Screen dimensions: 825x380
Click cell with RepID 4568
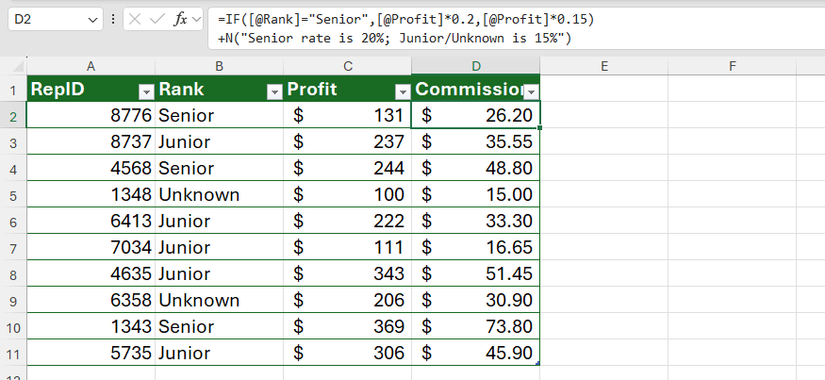pyautogui.click(x=91, y=168)
